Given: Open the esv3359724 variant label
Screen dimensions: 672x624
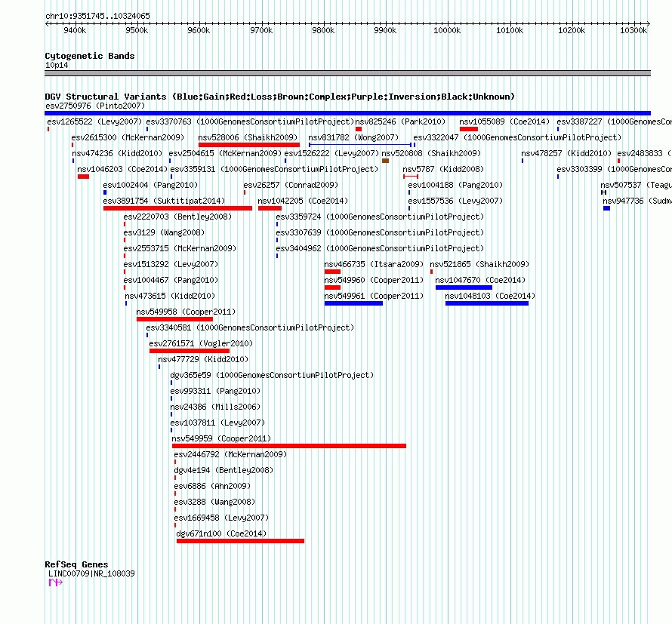Looking at the screenshot, I should [x=380, y=217].
